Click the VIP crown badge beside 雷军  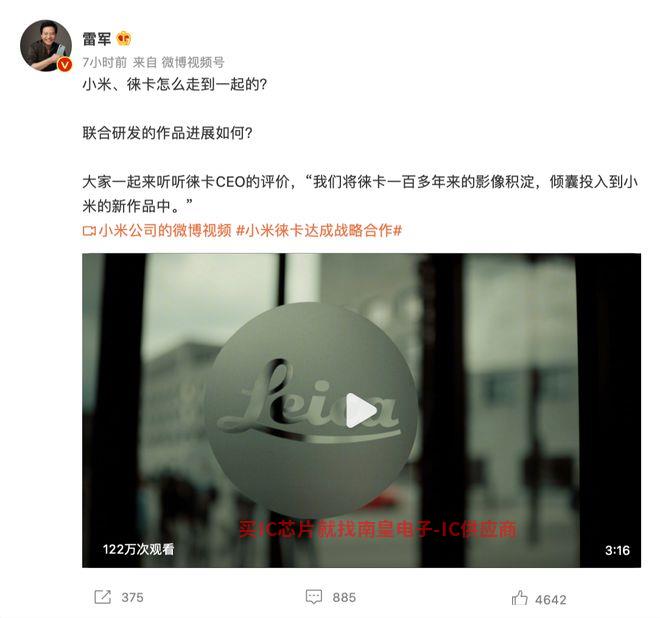[124, 39]
